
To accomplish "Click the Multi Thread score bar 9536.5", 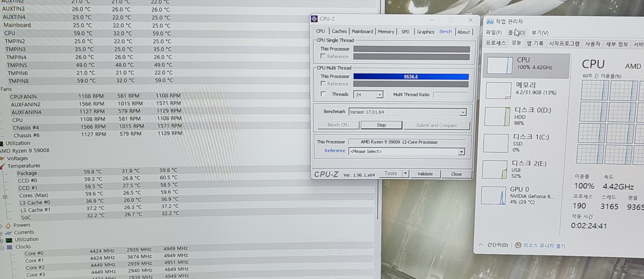I will pos(411,76).
